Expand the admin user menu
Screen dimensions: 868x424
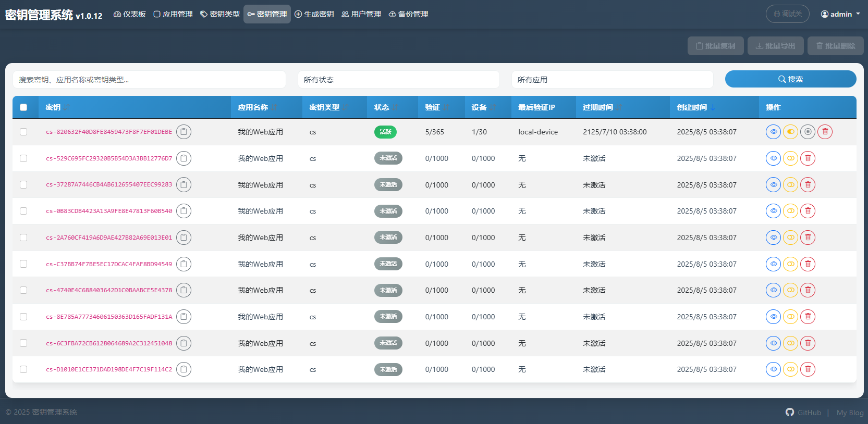click(x=840, y=14)
